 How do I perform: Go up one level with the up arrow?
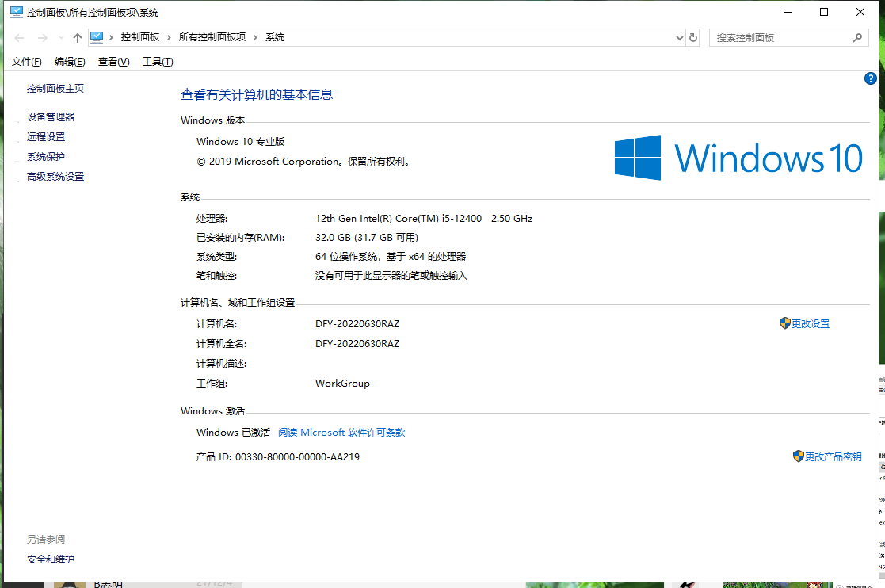77,38
